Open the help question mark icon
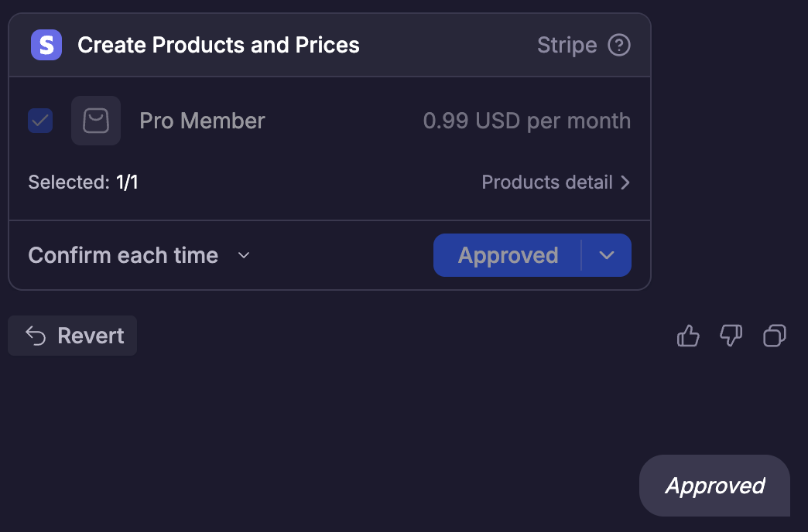The image size is (808, 532). (x=619, y=45)
